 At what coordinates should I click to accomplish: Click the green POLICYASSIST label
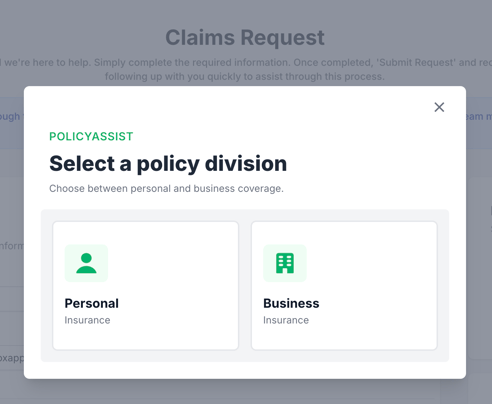[x=91, y=136]
